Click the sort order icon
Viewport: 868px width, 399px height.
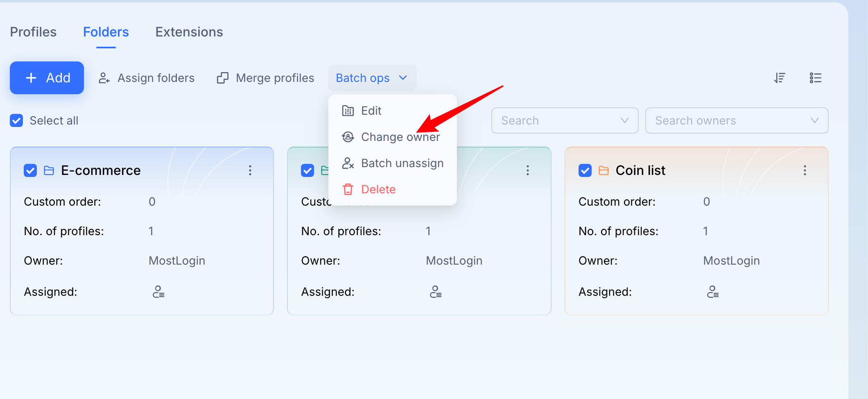[x=780, y=78]
